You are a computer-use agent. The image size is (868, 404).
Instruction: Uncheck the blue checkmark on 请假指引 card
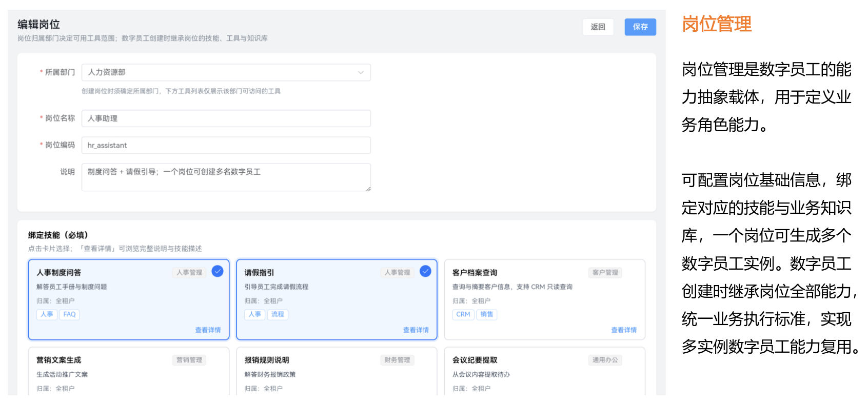tap(425, 271)
